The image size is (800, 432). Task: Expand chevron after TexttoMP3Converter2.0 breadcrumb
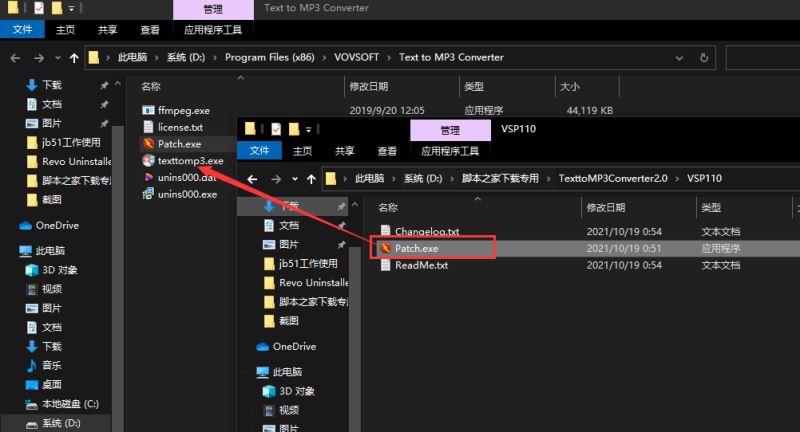[x=677, y=179]
